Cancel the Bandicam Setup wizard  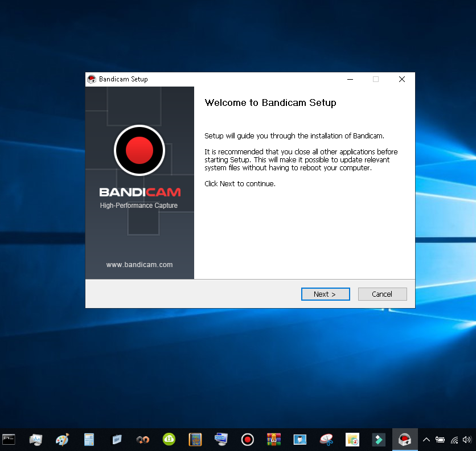pos(382,294)
